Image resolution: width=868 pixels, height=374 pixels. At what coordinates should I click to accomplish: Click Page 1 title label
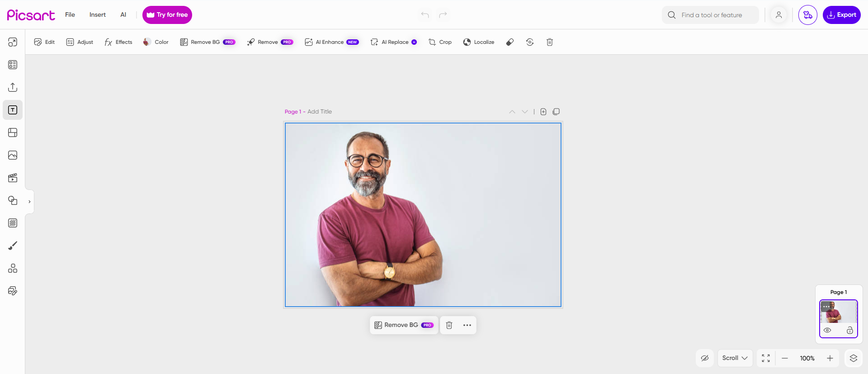pos(293,112)
